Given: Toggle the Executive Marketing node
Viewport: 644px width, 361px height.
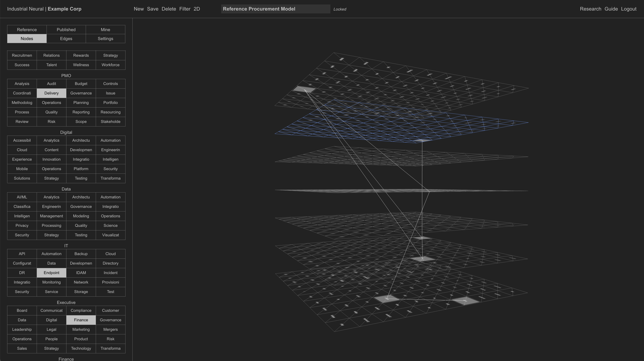Looking at the screenshot, I should (81, 330).
